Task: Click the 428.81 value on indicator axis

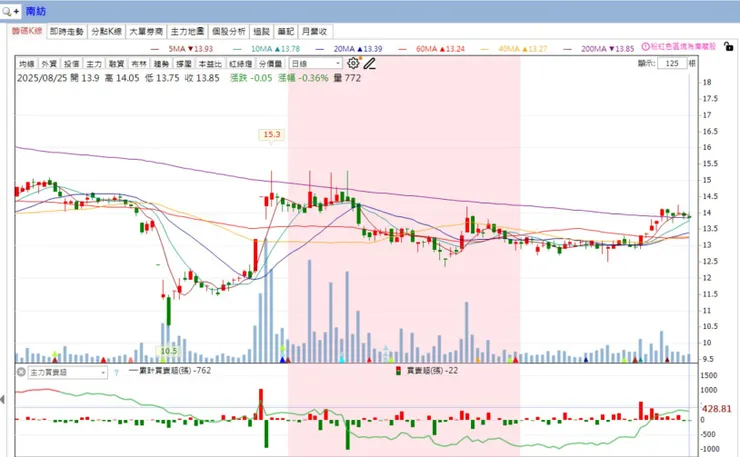Action: pos(716,409)
